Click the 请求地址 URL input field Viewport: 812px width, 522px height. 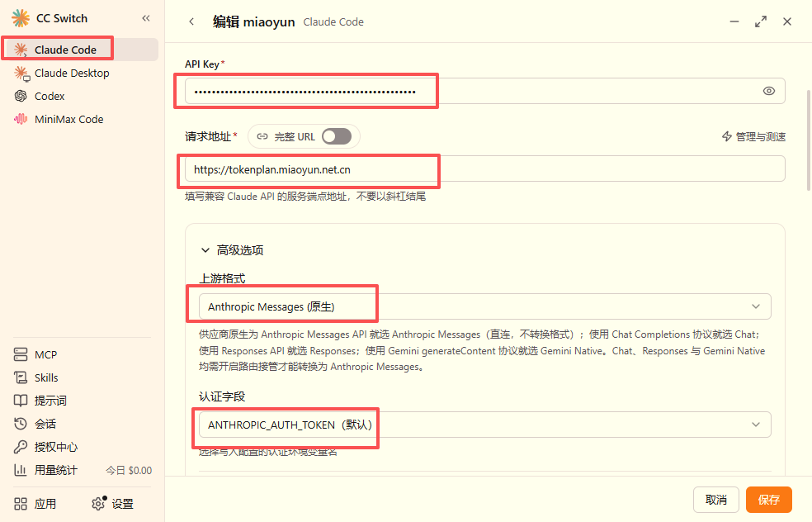click(484, 169)
